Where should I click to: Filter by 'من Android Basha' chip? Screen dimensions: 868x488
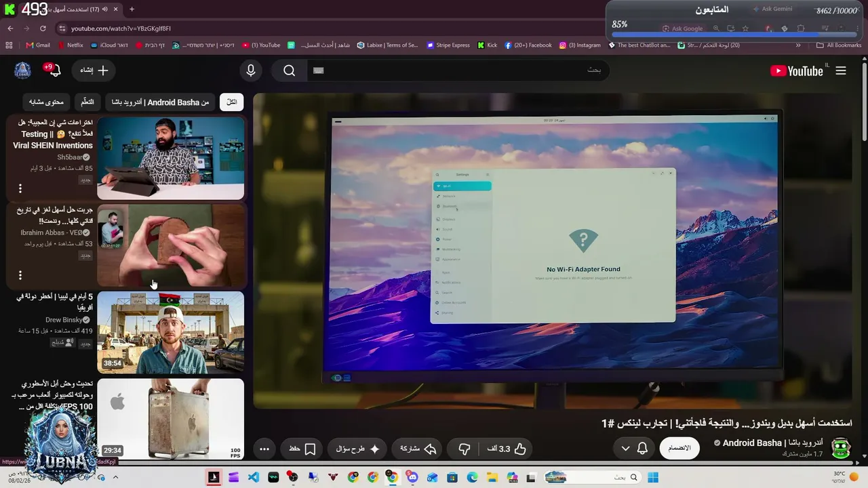pyautogui.click(x=160, y=102)
